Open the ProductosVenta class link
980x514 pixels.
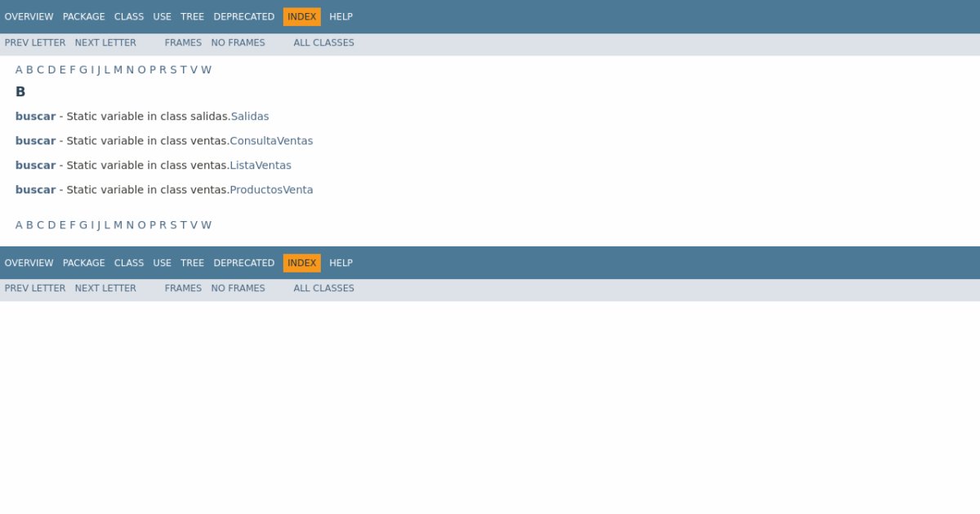(271, 190)
